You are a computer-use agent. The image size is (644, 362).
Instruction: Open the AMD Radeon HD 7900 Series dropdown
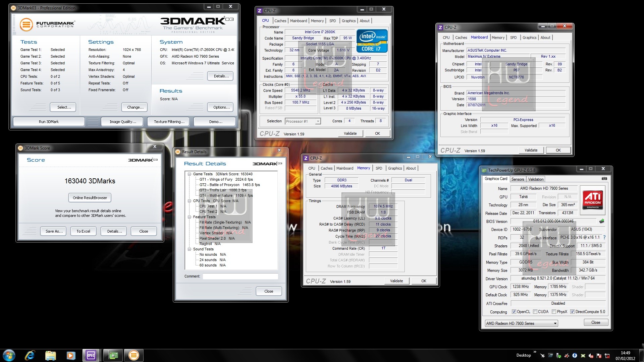tap(521, 323)
